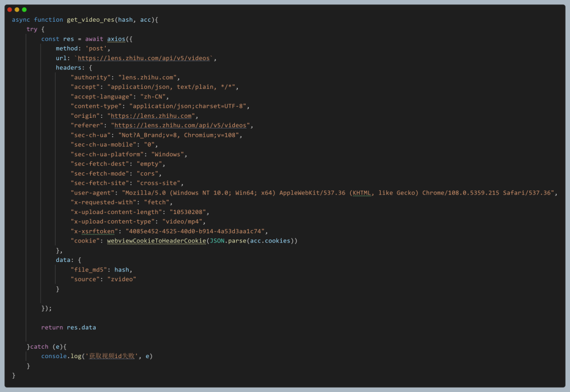Screen dimensions: 570x392
Task: Click the red close dot
Action: pyautogui.click(x=9, y=9)
